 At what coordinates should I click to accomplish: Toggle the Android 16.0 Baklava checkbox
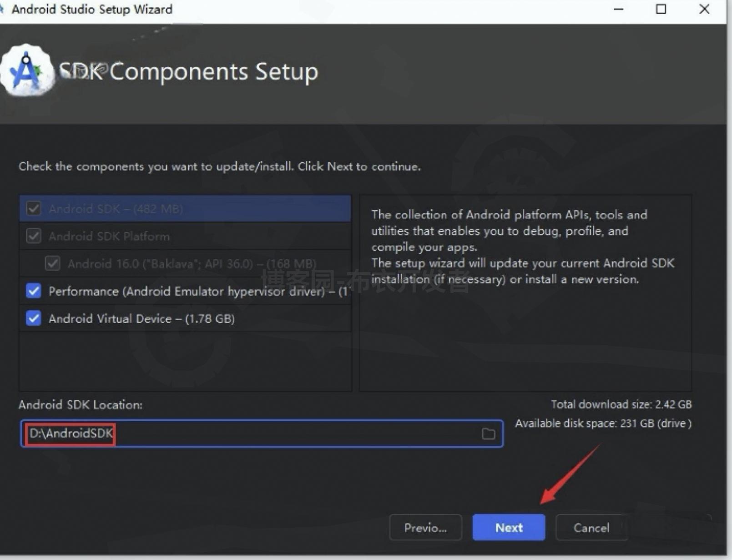point(53,263)
